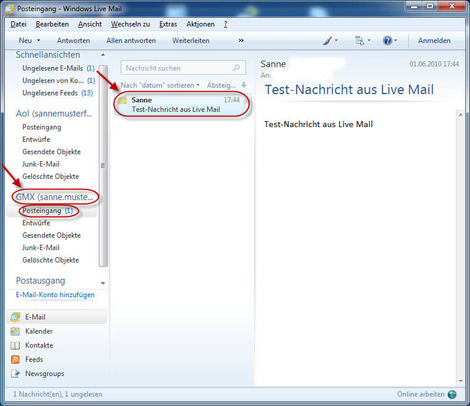Image resolution: width=470 pixels, height=406 pixels.
Task: Click the sender name Sanne in reading pane
Action: point(273,64)
